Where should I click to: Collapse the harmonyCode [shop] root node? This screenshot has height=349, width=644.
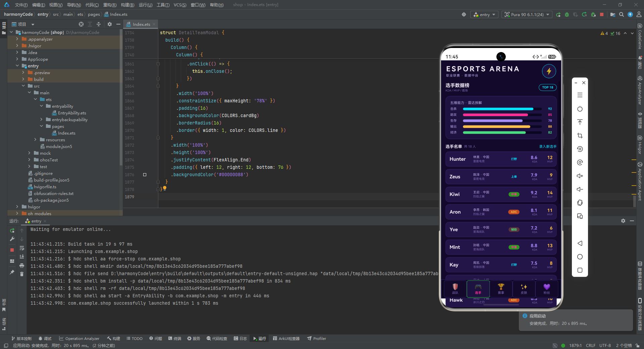[x=11, y=32]
